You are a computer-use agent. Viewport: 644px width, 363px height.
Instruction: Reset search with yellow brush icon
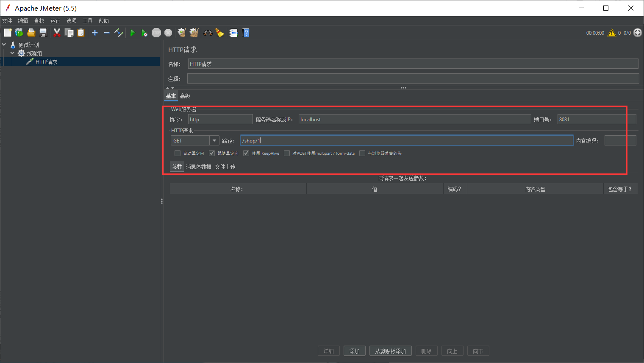(x=219, y=33)
